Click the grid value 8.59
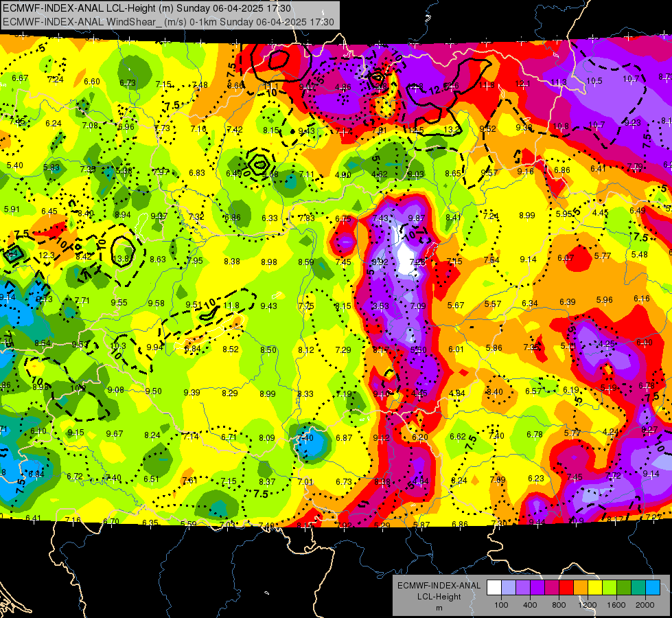Screen dimensions: 672x618 click(306, 262)
